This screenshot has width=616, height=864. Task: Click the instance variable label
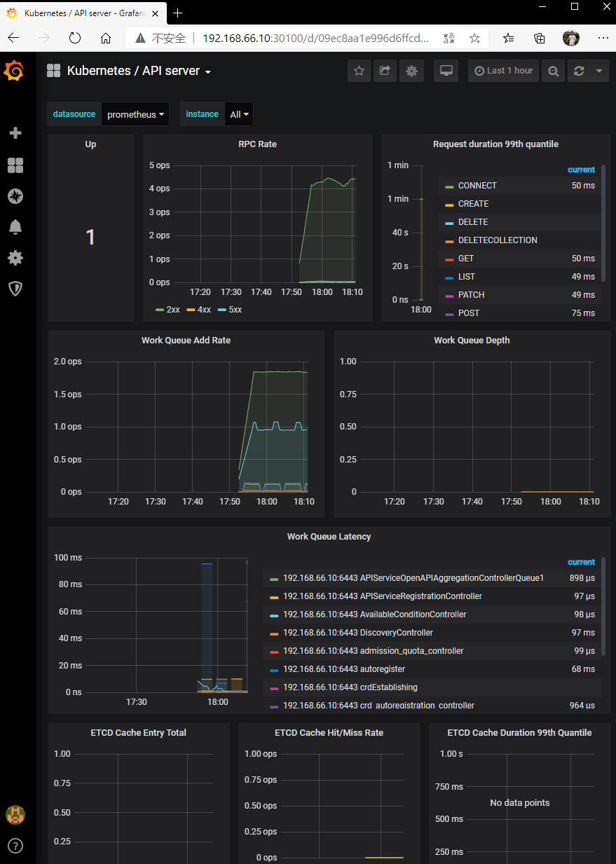203,114
